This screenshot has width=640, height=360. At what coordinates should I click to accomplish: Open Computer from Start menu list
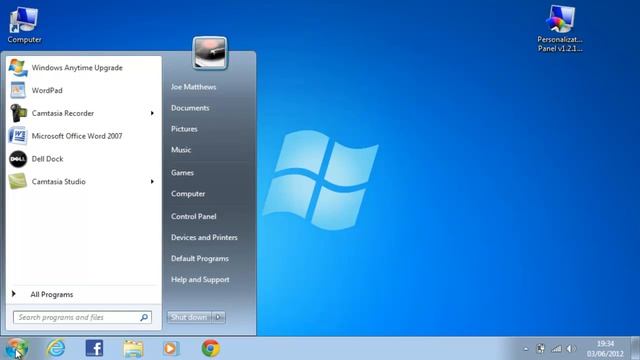pyautogui.click(x=188, y=194)
